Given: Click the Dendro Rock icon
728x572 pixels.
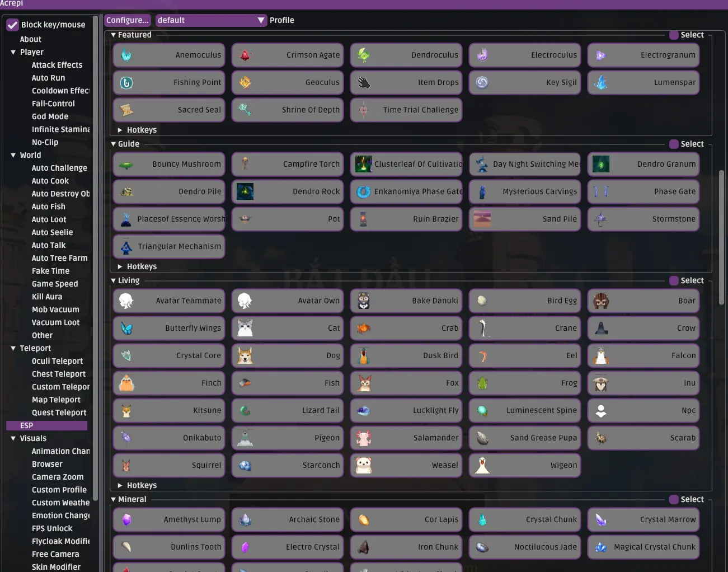Looking at the screenshot, I should pos(245,191).
